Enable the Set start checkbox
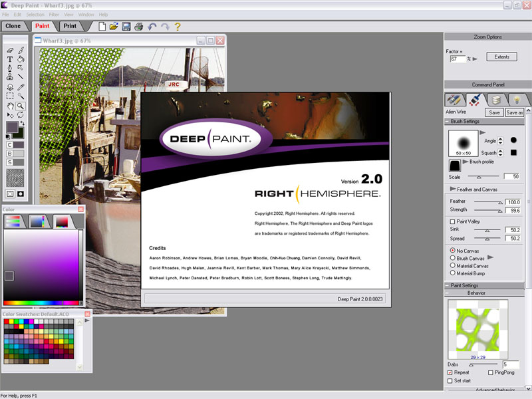Image resolution: width=532 pixels, height=399 pixels. 450,381
